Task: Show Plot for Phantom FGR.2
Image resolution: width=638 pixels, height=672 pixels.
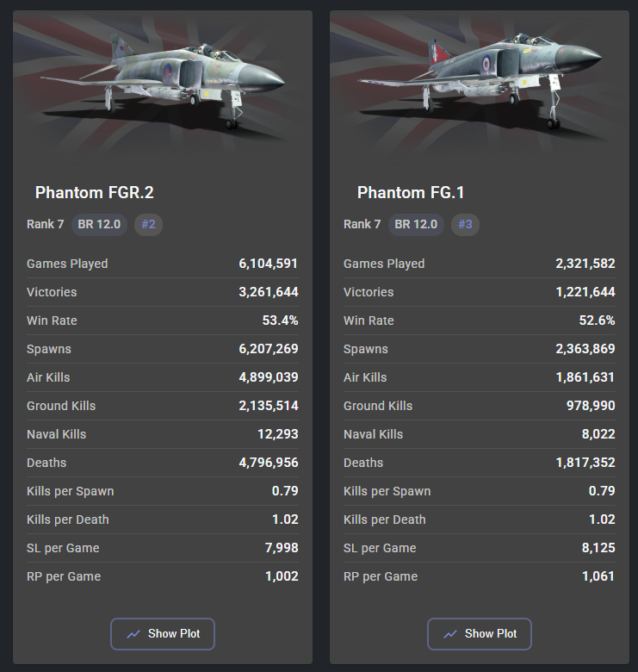Action: [163, 633]
